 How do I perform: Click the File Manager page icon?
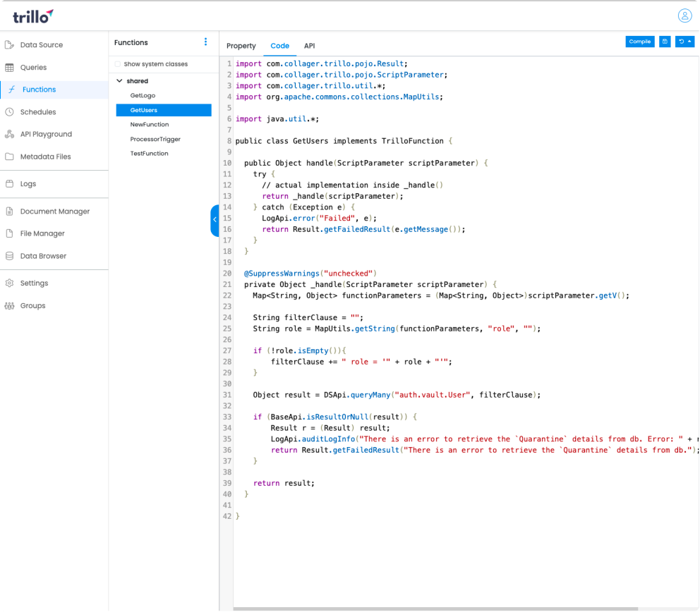9,233
